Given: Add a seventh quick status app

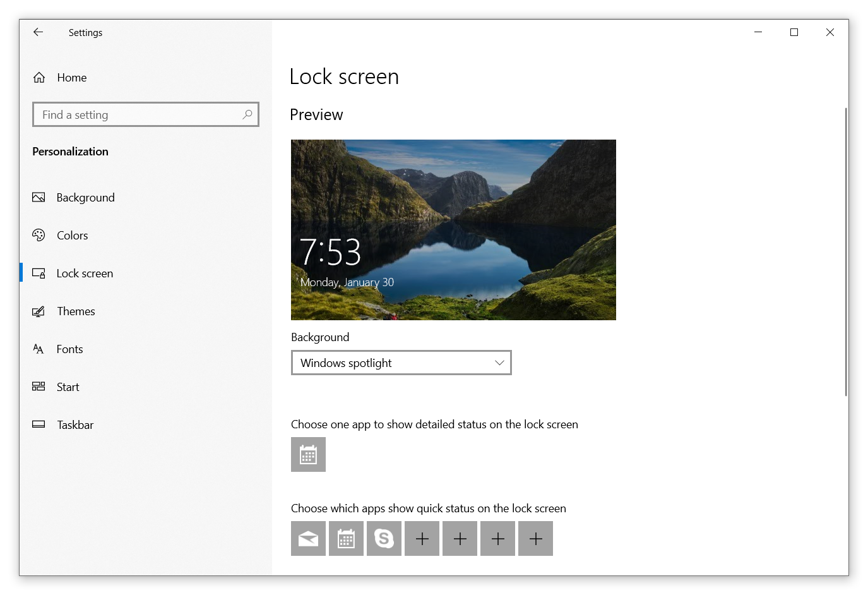Looking at the screenshot, I should point(535,538).
